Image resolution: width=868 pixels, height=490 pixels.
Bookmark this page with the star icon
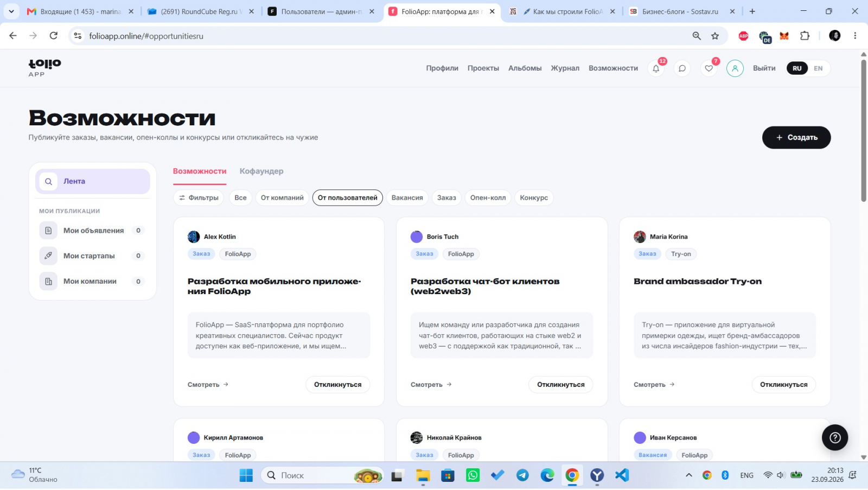[715, 36]
